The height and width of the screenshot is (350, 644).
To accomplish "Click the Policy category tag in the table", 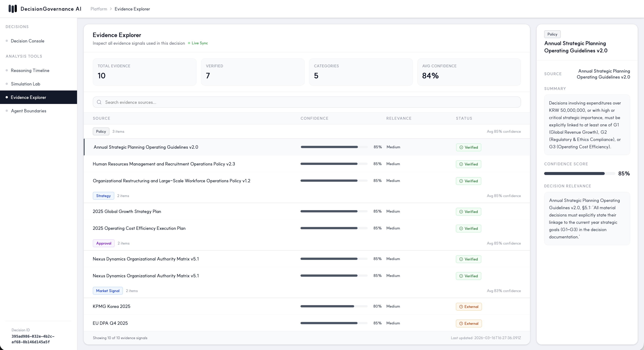I will pyautogui.click(x=101, y=131).
